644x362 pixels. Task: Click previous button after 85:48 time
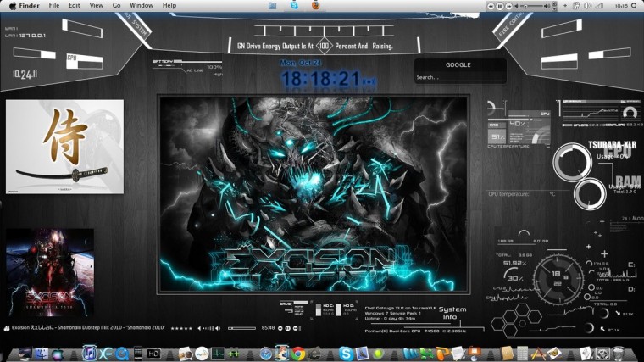[x=280, y=328]
